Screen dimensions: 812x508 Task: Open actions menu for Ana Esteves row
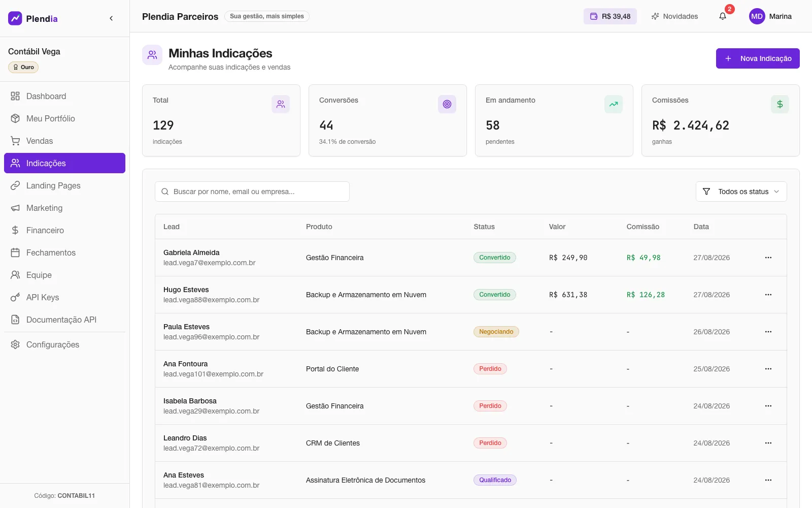768,480
